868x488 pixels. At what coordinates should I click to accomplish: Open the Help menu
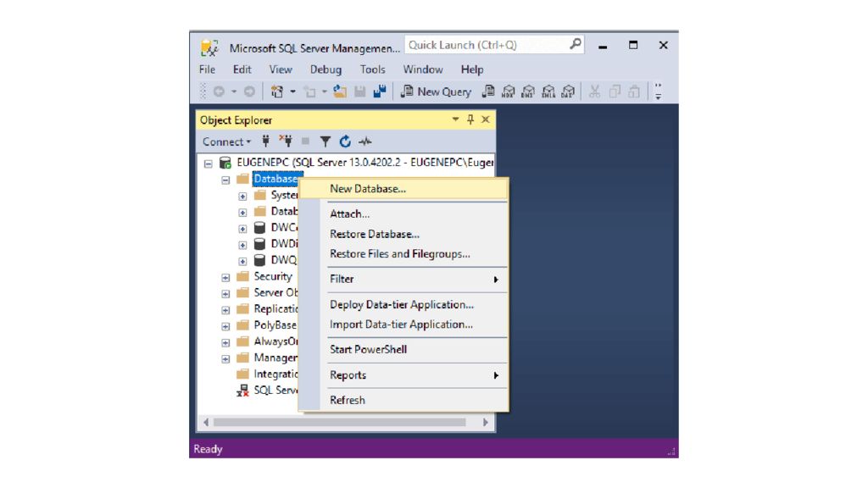click(472, 69)
